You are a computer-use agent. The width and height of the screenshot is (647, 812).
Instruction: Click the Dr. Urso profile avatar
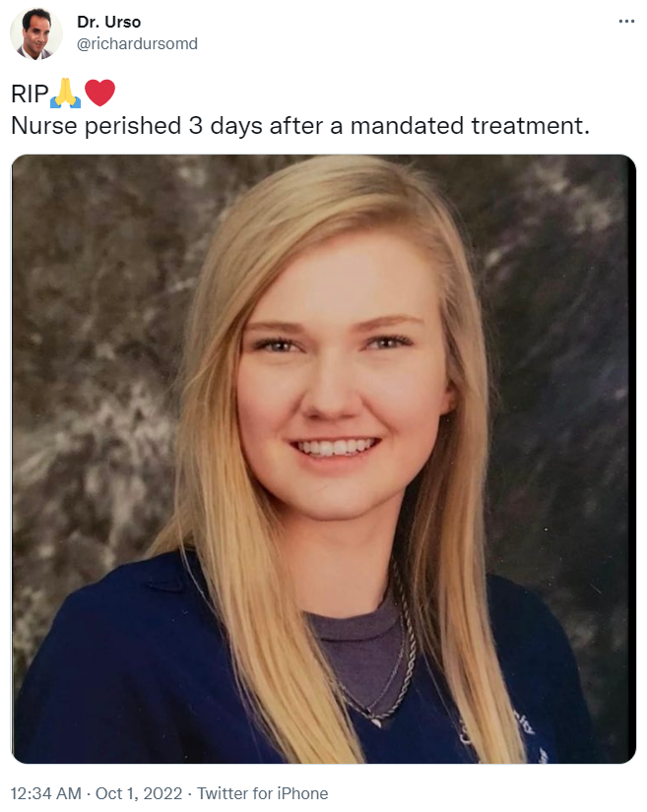[36, 33]
